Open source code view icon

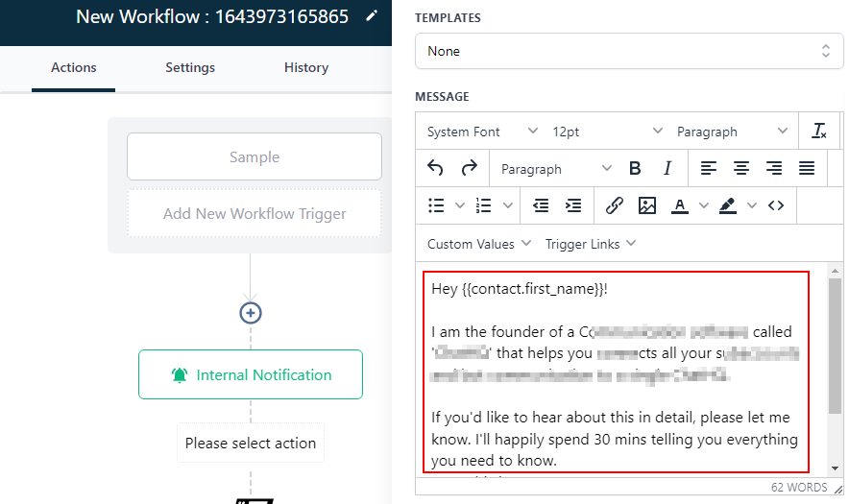pos(776,204)
